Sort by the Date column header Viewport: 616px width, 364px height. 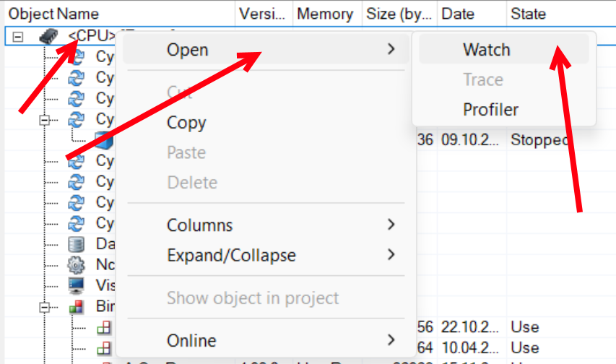point(457,14)
